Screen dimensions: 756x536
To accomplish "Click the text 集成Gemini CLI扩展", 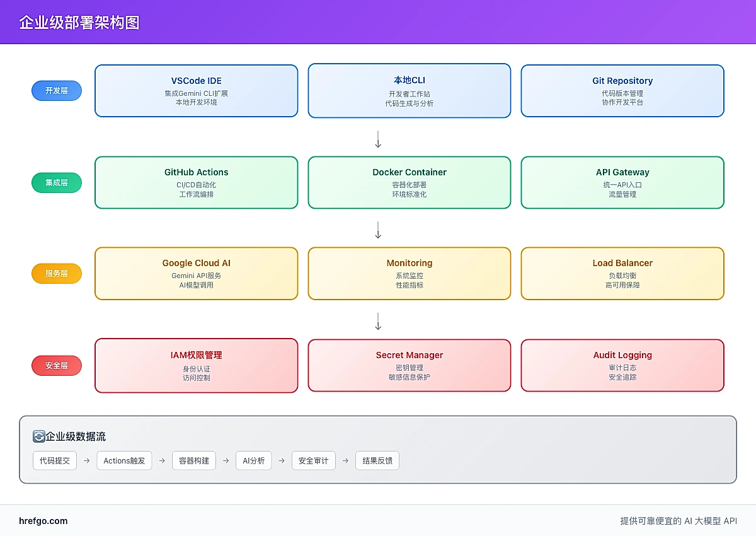I will click(x=197, y=93).
